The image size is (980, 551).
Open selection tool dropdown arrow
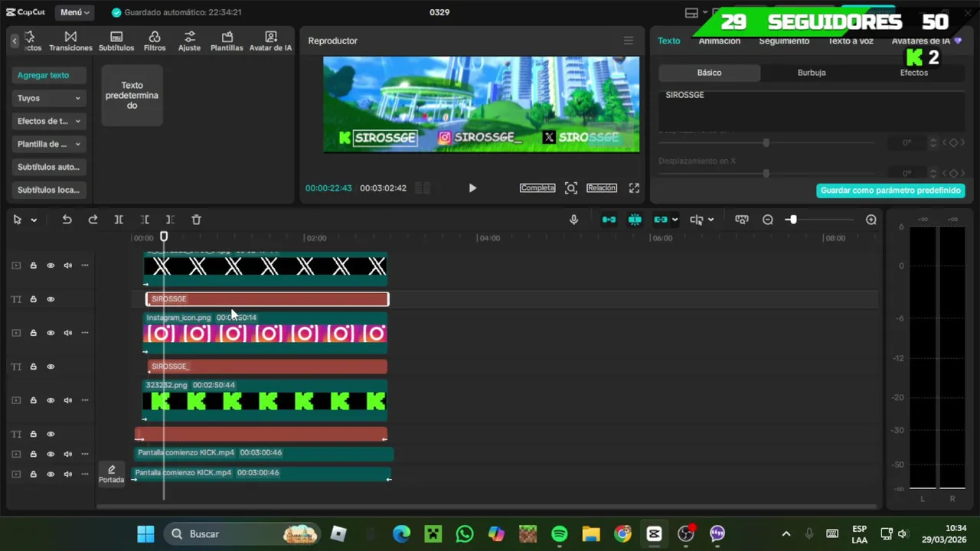coord(34,220)
